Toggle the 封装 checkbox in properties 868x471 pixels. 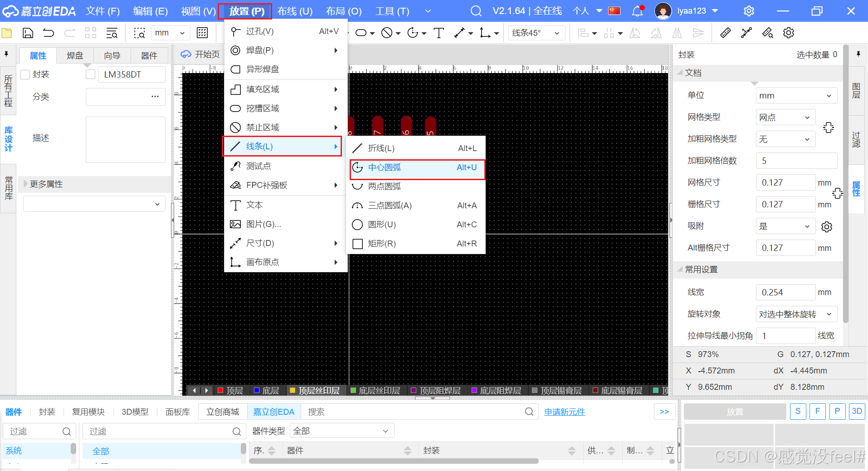[25, 74]
